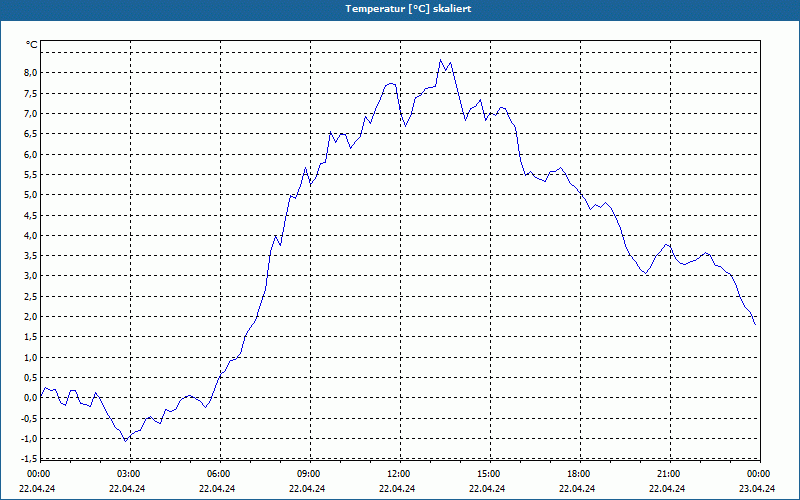This screenshot has height=500, width=800.
Task: Click the 8,0 y-axis label
Action: tap(31, 73)
